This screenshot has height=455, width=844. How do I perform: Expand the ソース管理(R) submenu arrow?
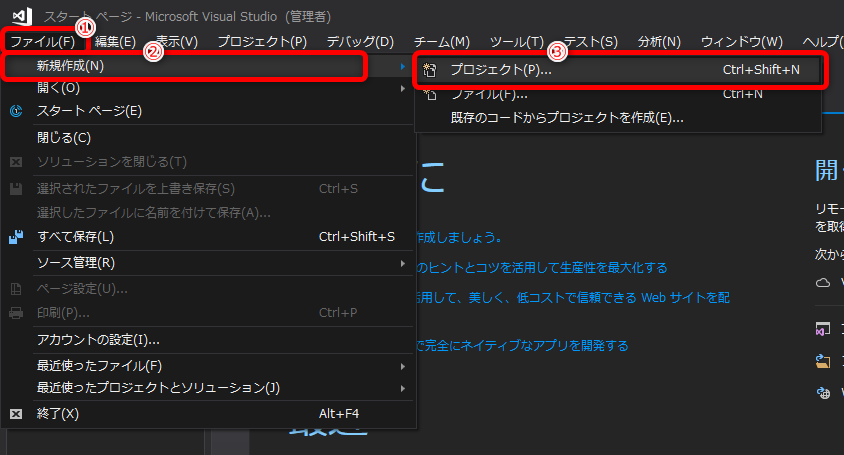[x=403, y=263]
